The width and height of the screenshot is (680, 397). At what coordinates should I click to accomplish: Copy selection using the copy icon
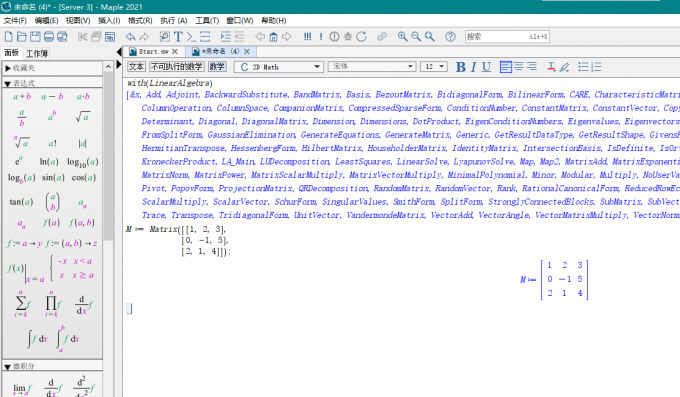[x=96, y=37]
